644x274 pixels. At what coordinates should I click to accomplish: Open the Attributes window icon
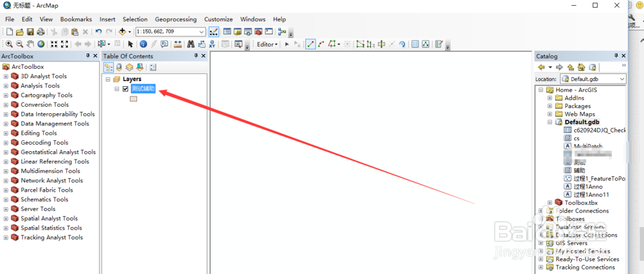415,44
